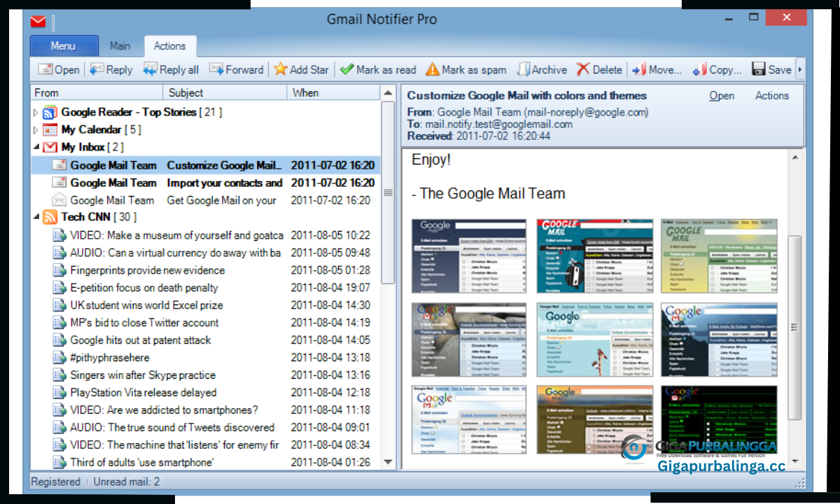Select Google hits out at patent attack
The image size is (840, 504).
pos(206,340)
